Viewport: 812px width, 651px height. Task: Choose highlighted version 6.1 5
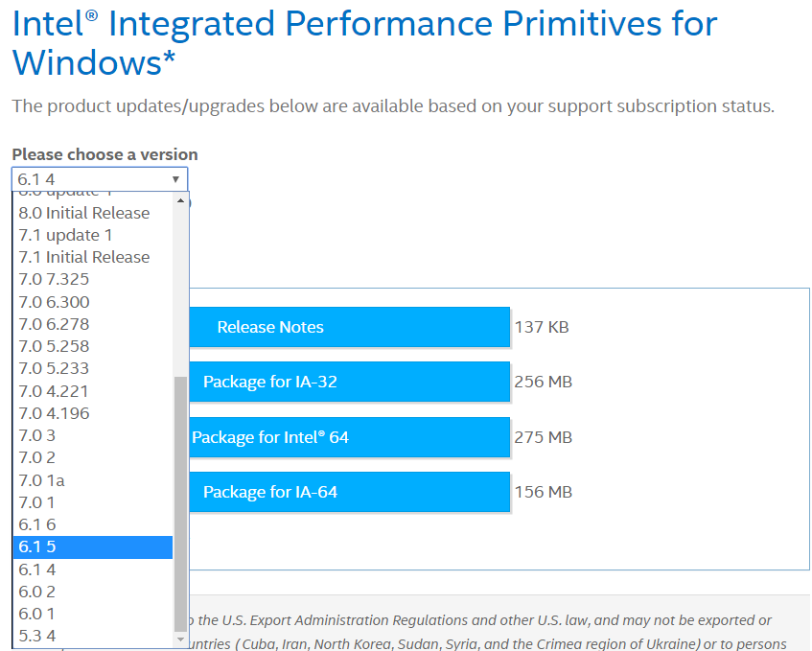click(x=37, y=547)
